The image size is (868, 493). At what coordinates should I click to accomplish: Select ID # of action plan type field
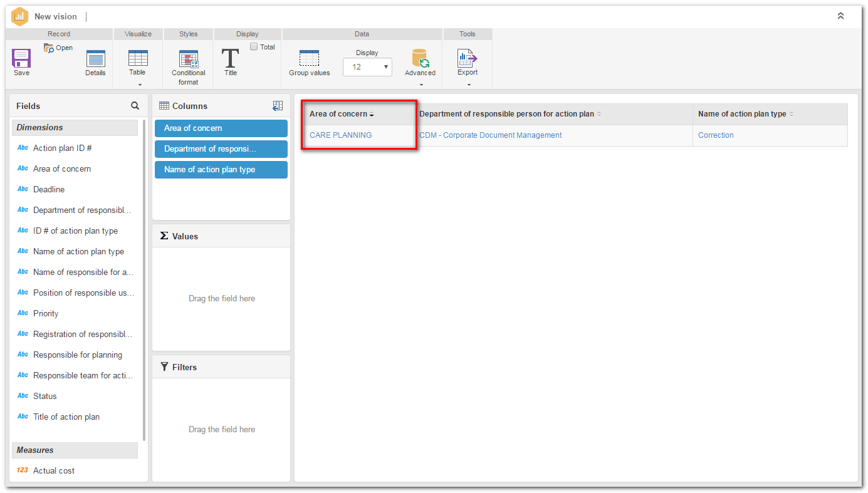point(75,231)
